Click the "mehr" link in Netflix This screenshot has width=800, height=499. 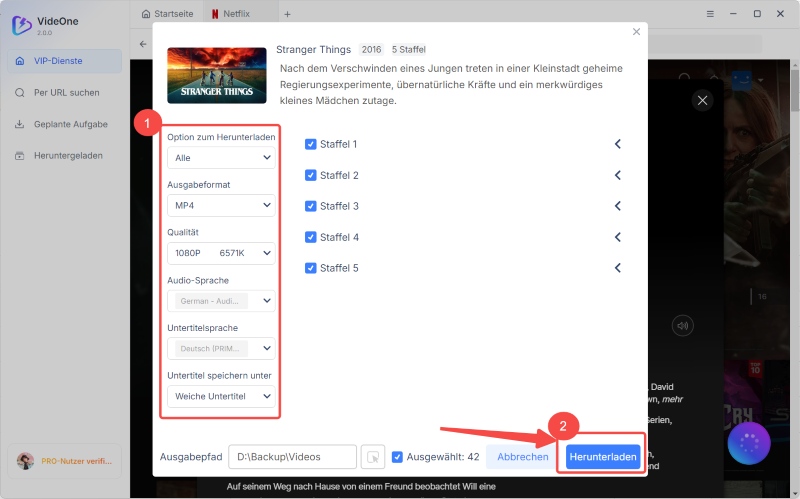coord(672,399)
